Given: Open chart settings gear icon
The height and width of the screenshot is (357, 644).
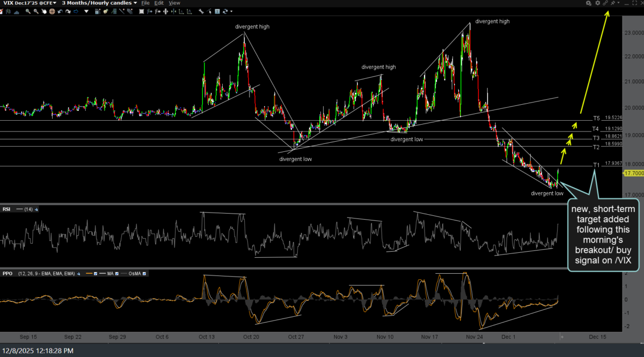Looking at the screenshot, I should click(598, 3).
